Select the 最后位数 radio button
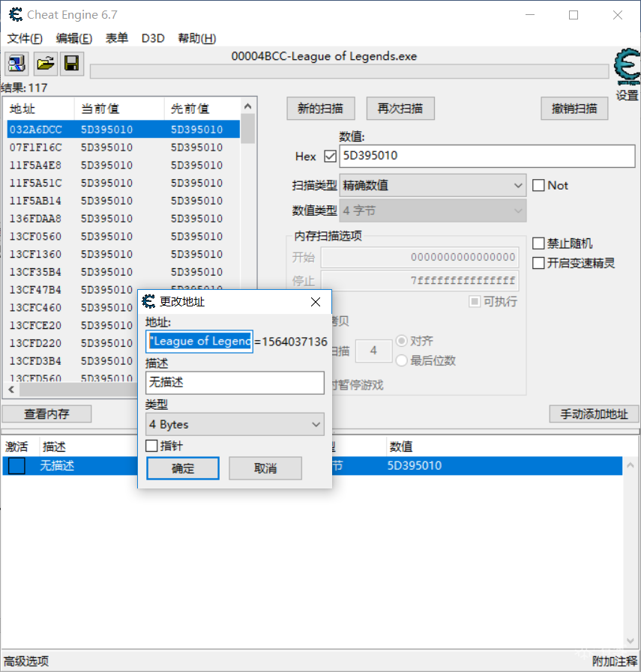This screenshot has height=672, width=641. pyautogui.click(x=401, y=360)
